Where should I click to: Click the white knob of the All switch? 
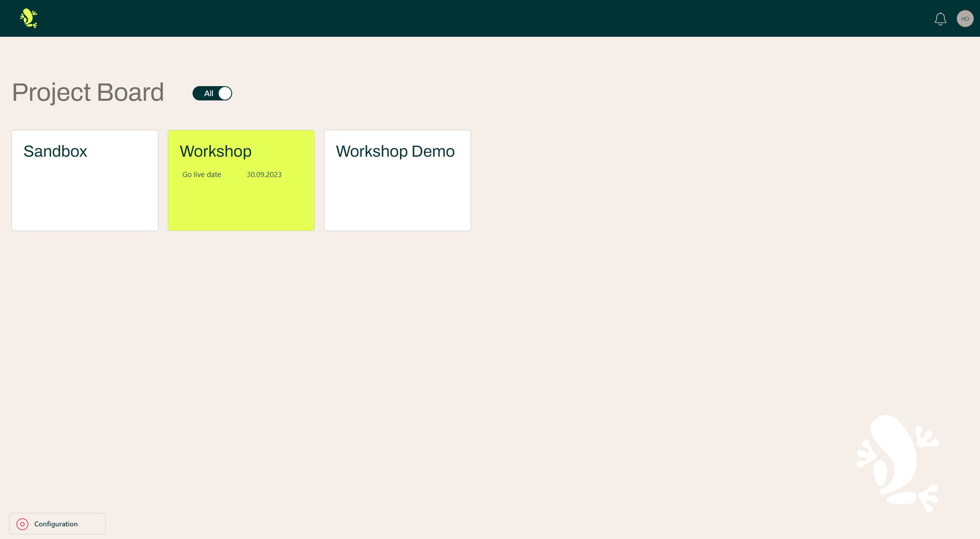pos(225,93)
